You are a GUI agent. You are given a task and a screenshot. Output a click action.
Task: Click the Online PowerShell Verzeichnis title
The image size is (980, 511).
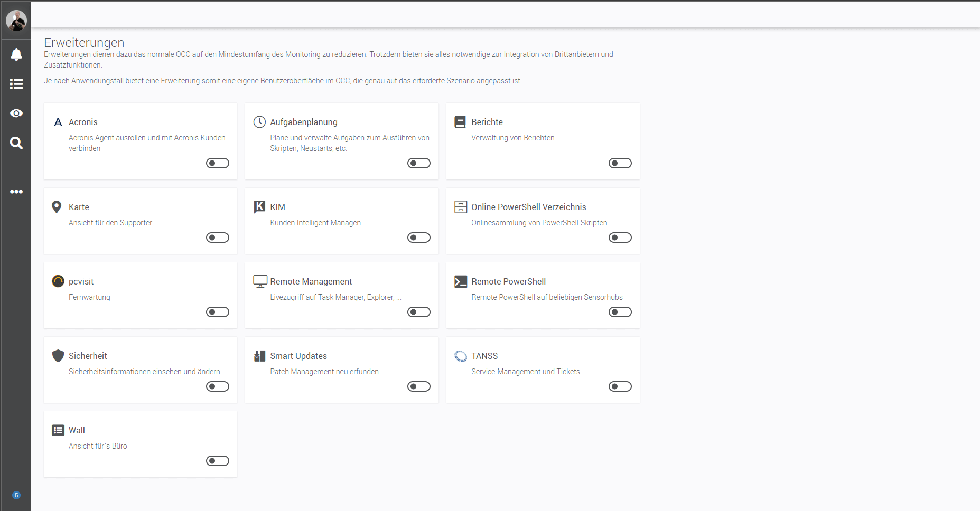[x=528, y=207]
